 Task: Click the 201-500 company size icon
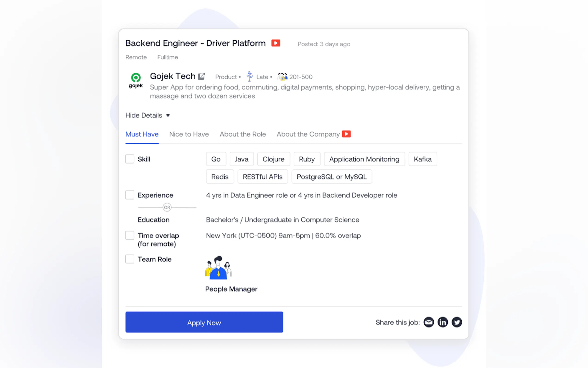click(282, 77)
